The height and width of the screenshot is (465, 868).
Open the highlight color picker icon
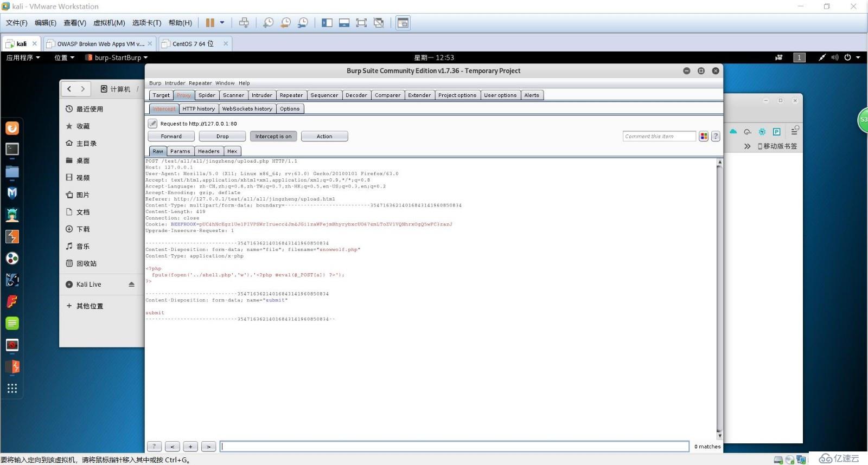pos(704,136)
